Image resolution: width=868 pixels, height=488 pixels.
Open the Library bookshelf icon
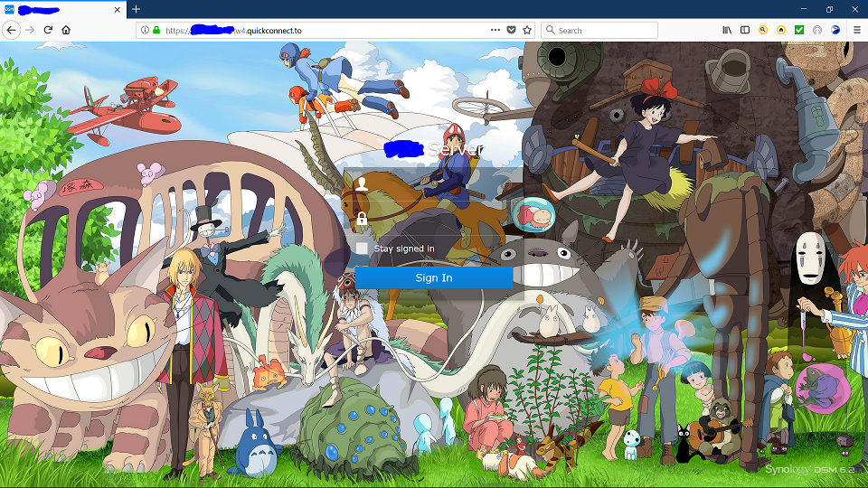tap(727, 30)
